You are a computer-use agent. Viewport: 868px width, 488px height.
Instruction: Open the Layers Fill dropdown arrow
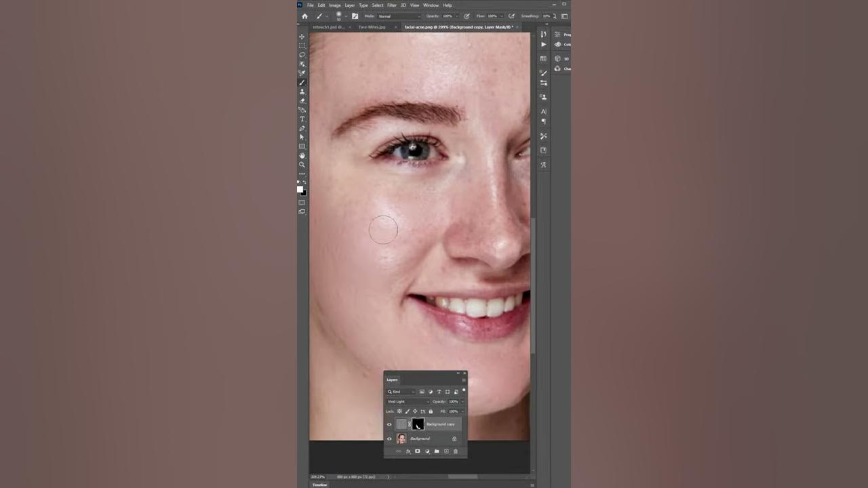click(462, 411)
